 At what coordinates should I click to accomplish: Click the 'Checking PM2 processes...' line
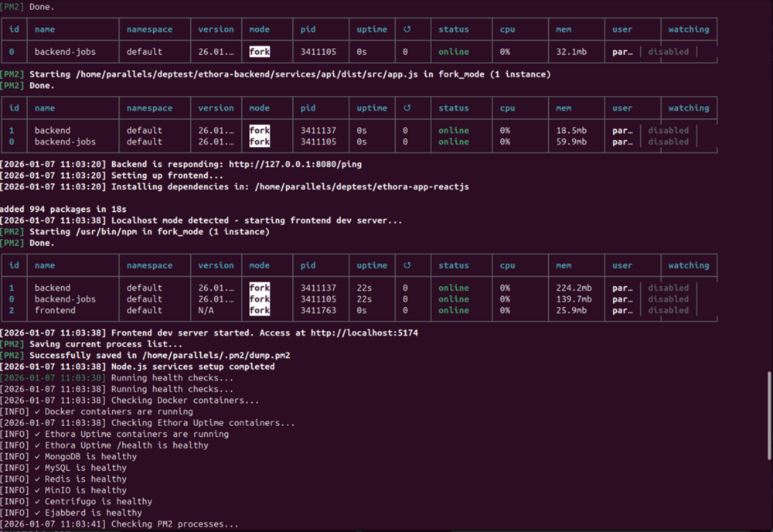119,524
